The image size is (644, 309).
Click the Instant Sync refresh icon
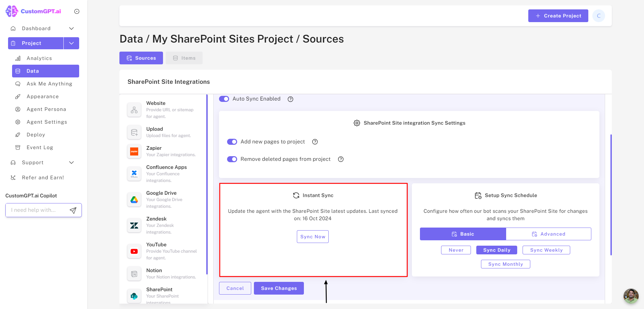coord(296,195)
